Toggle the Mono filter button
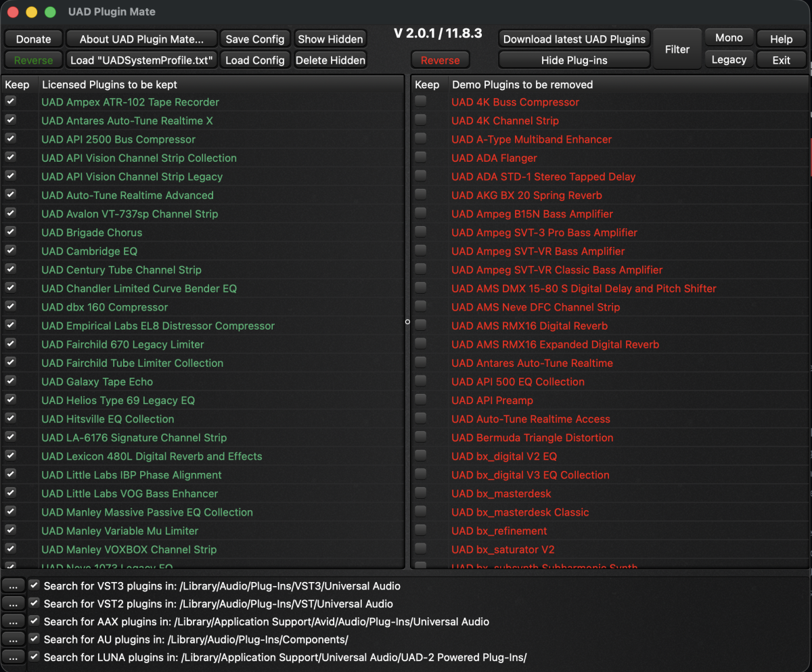Viewport: 812px width, 672px height. pyautogui.click(x=729, y=38)
